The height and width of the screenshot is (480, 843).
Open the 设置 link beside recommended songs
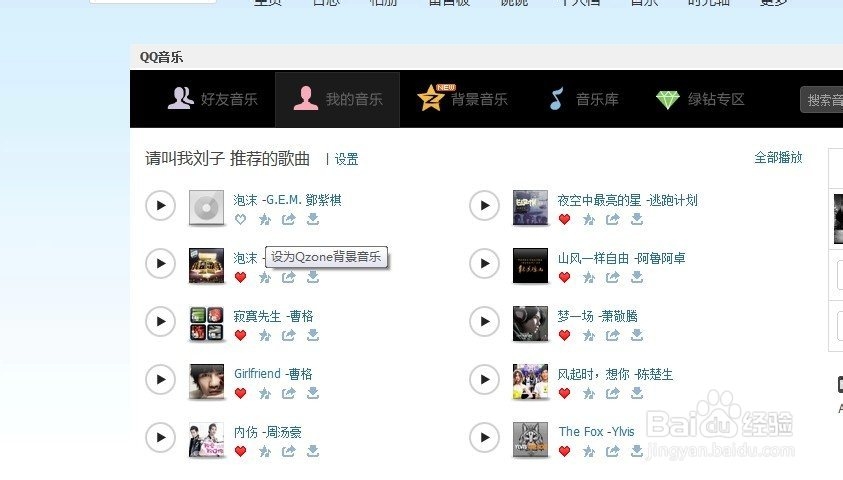[x=346, y=159]
